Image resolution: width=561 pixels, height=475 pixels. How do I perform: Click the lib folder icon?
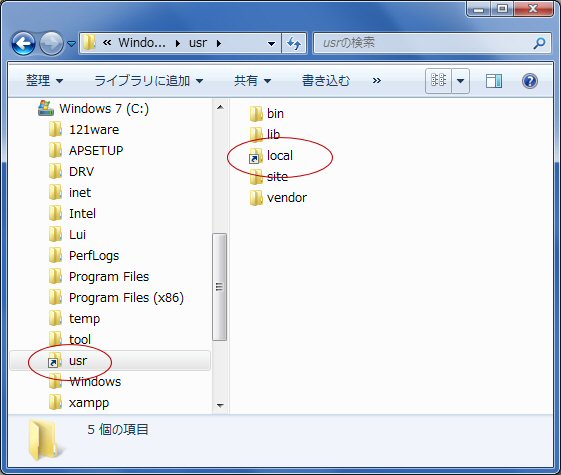pos(256,134)
